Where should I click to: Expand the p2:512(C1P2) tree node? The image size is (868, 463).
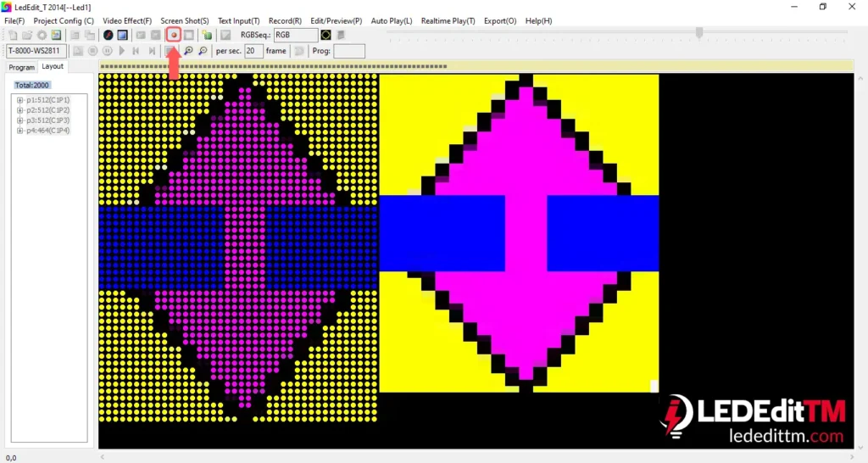pyautogui.click(x=19, y=110)
